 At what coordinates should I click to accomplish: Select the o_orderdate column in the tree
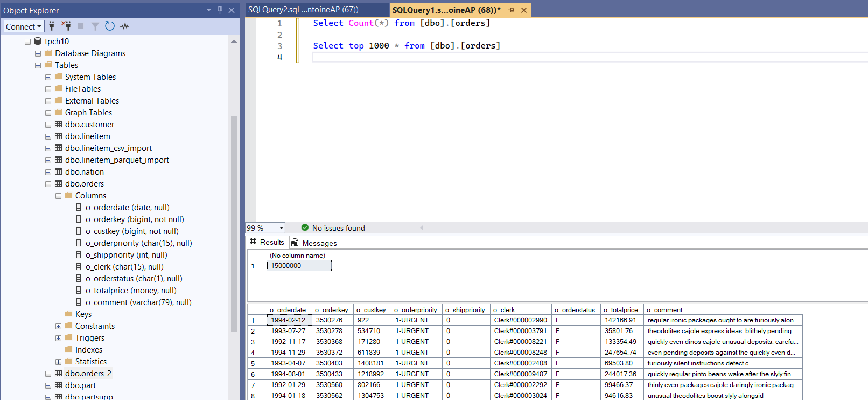(127, 208)
